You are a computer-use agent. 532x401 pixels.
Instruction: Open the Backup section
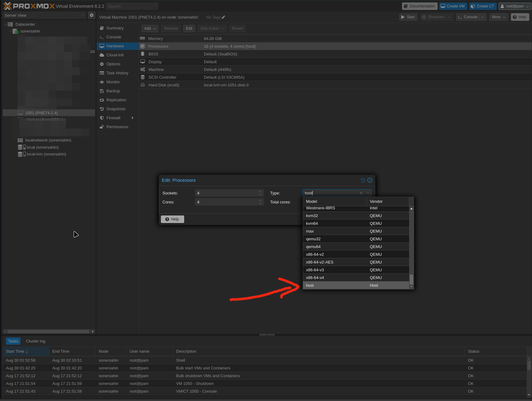[x=113, y=91]
